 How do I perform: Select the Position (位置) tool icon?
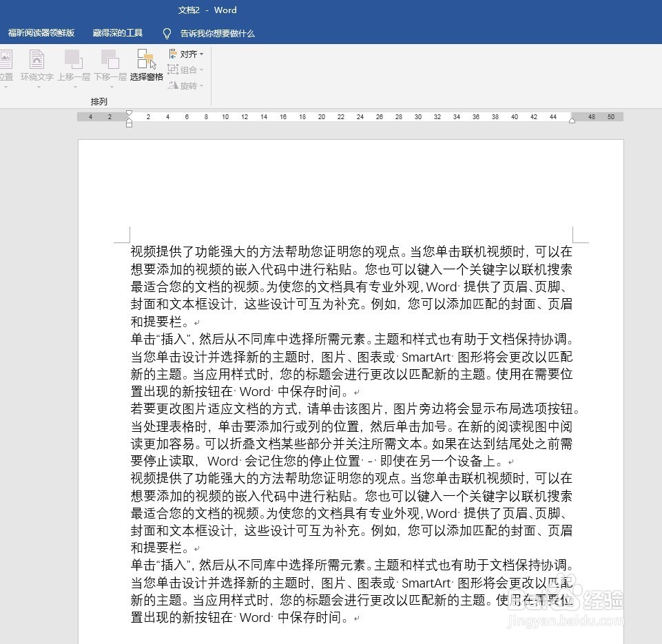(6, 61)
